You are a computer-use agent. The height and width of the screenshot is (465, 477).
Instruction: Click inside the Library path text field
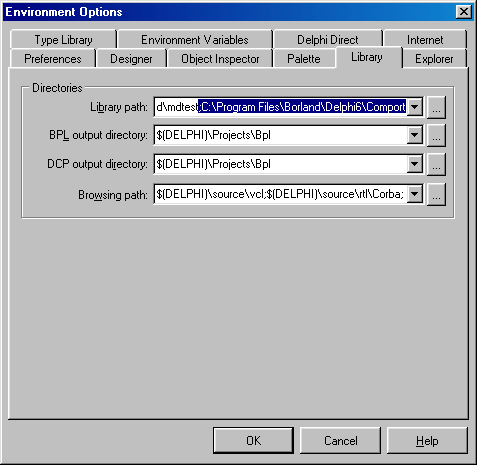point(281,107)
